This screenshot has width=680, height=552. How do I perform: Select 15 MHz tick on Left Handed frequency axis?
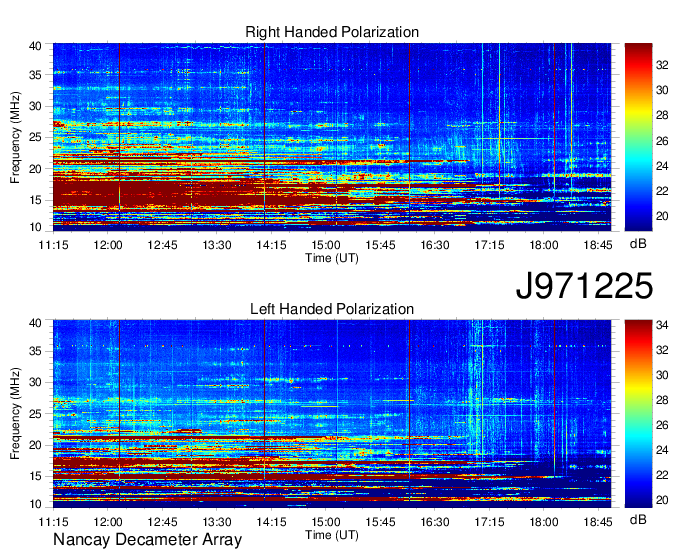coord(35,477)
